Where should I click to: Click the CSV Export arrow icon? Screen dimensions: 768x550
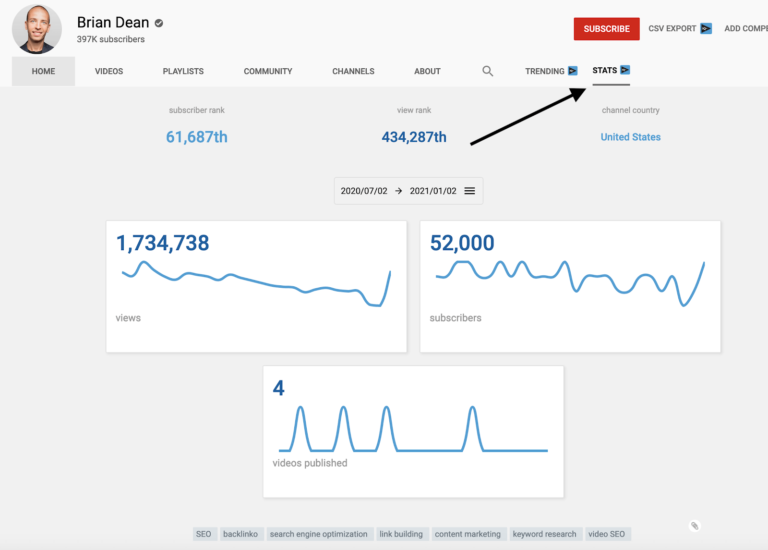[706, 28]
